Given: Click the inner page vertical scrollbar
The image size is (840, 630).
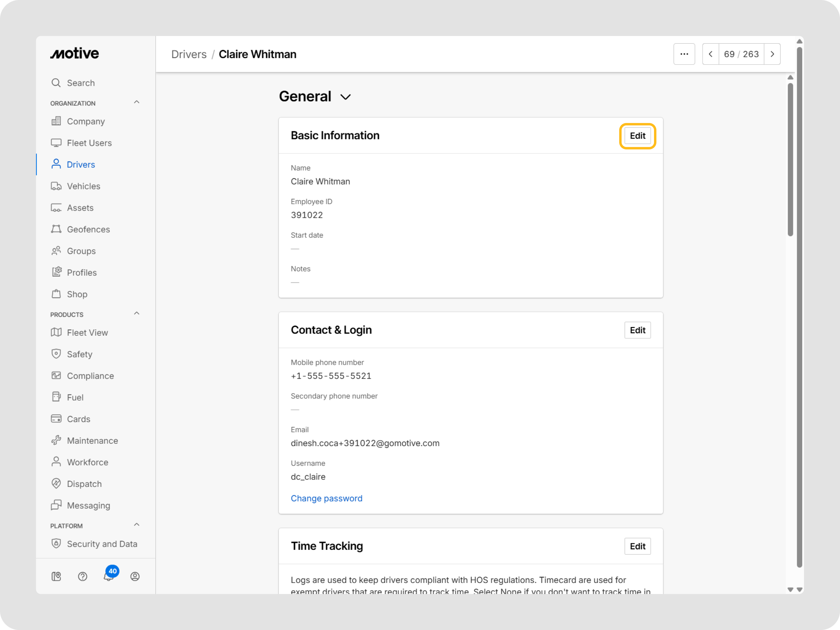Looking at the screenshot, I should 790,160.
